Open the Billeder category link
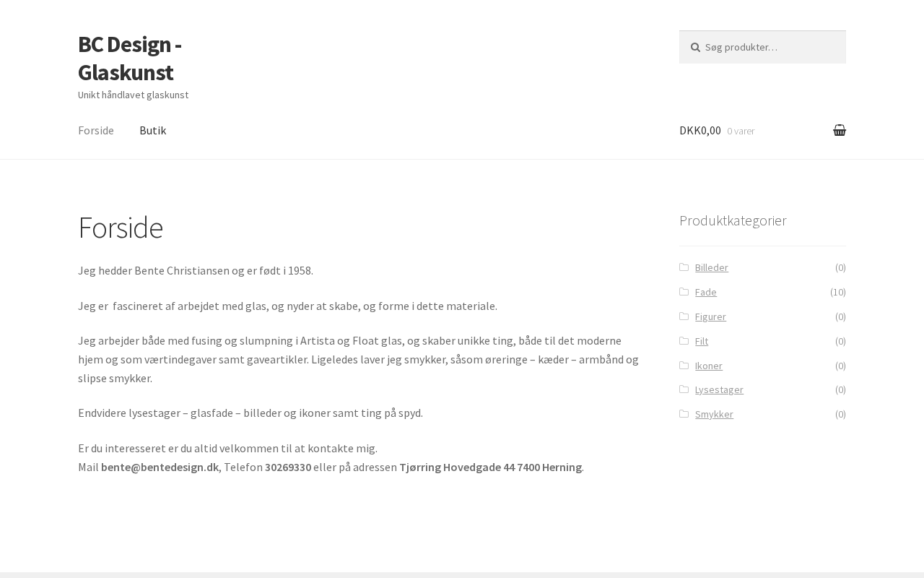Screen dimensions: 924x578 (x=711, y=267)
